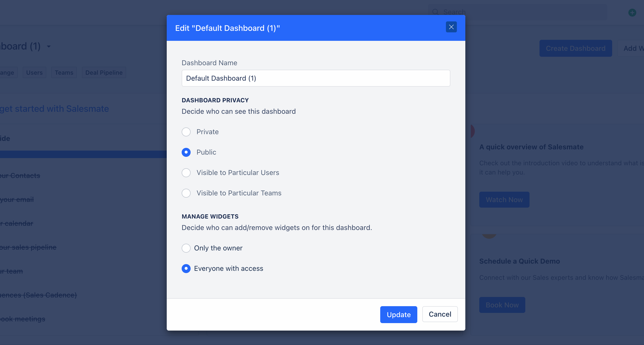Select Only the owner for widgets
Screen dimensions: 644x345
[186, 248]
